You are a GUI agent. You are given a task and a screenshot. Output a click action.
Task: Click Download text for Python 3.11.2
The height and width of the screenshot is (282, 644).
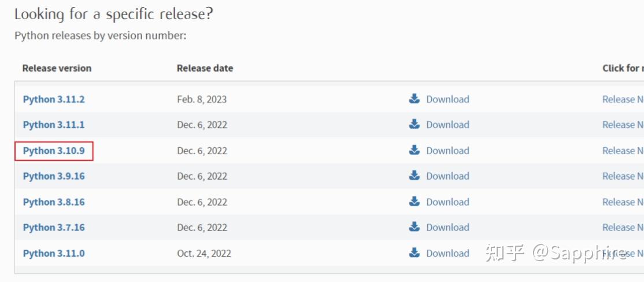[447, 99]
